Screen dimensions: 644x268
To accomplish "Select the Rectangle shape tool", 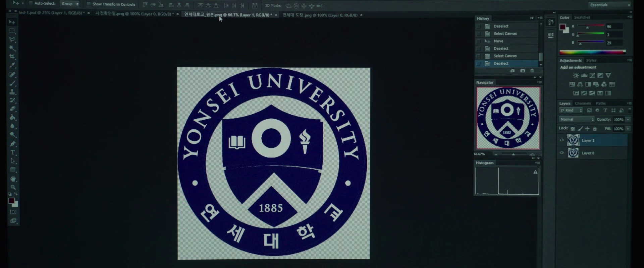I will pyautogui.click(x=13, y=170).
